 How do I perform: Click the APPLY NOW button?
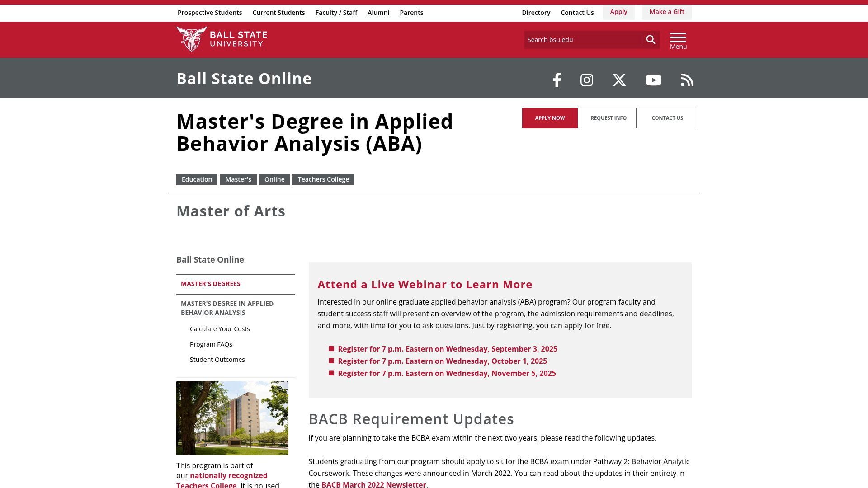tap(549, 118)
